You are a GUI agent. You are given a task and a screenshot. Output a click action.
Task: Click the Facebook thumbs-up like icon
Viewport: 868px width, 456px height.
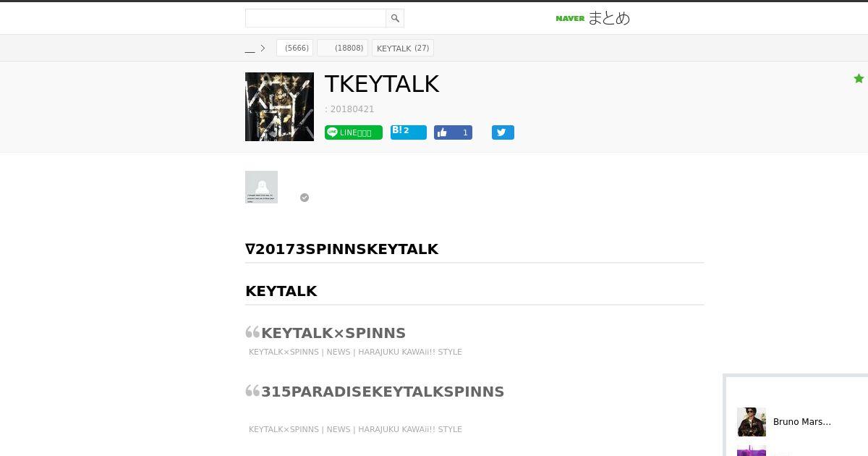pos(443,132)
